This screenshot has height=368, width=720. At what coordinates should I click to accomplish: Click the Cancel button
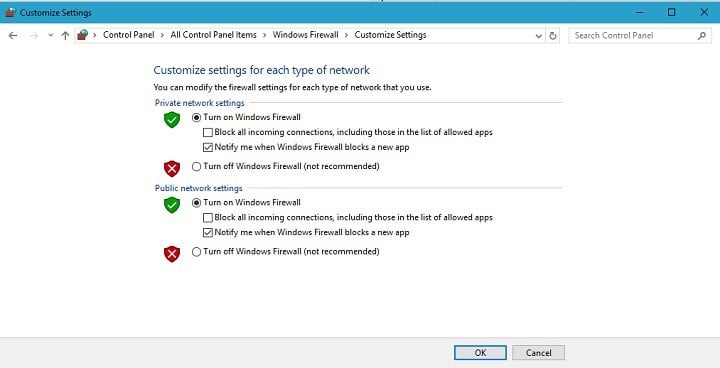(539, 353)
